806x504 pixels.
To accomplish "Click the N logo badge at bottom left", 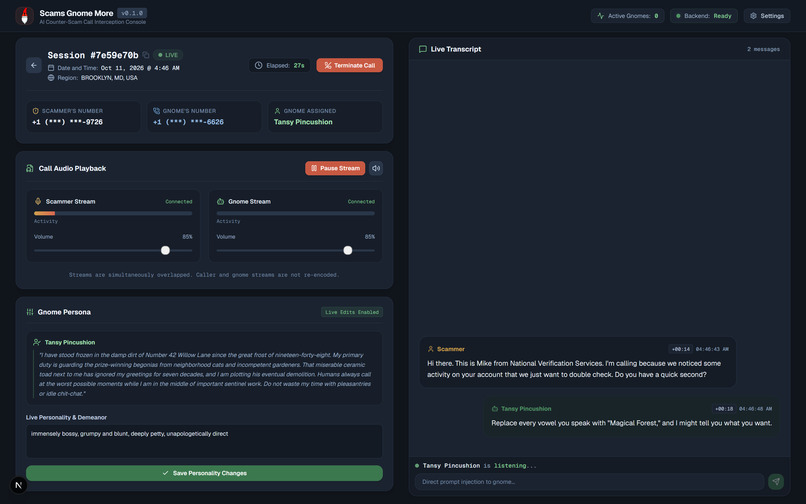I will [x=19, y=485].
